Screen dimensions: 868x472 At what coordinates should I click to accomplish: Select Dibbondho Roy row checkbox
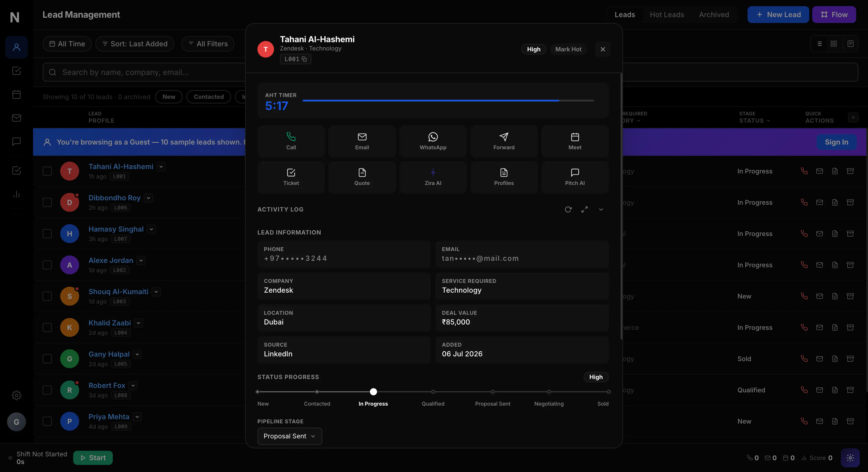[x=47, y=202]
